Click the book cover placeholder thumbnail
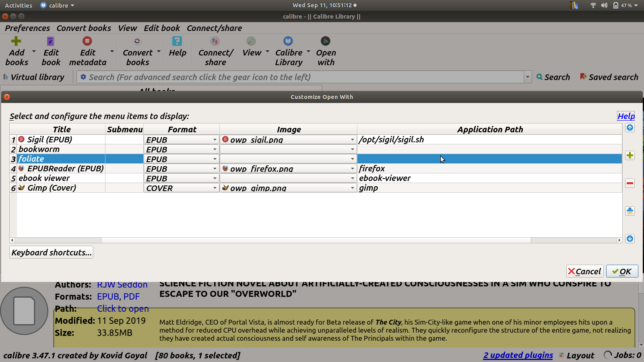644x362 pixels. tap(24, 311)
